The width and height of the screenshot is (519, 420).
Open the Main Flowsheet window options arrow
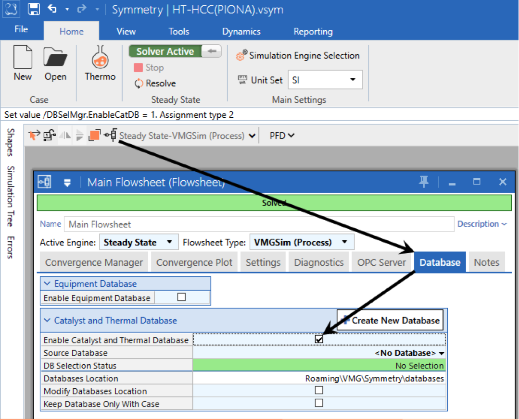click(x=67, y=182)
